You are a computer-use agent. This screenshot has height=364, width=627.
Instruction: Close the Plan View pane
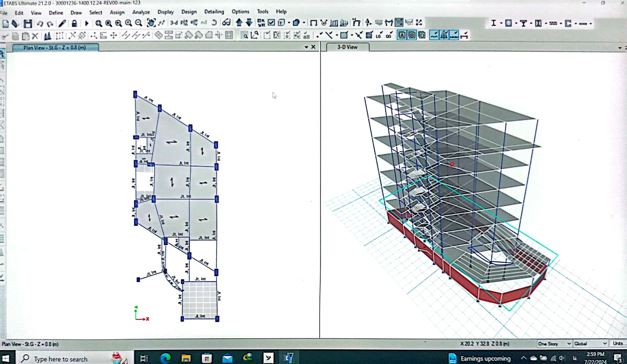(x=313, y=47)
